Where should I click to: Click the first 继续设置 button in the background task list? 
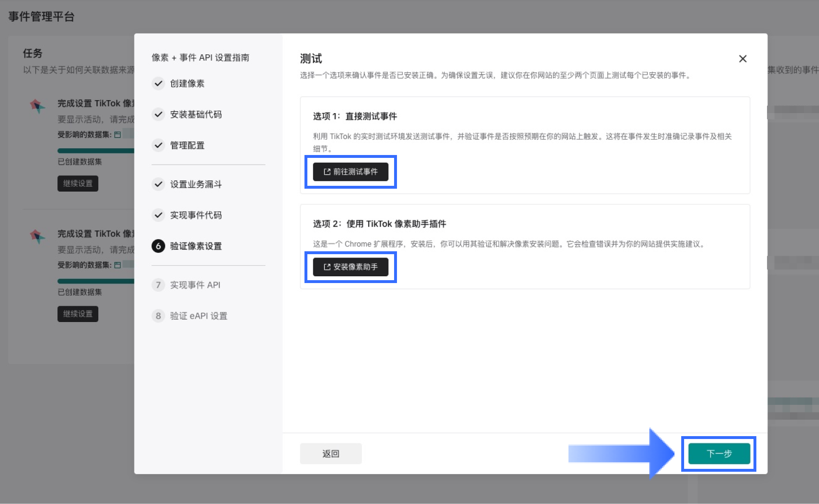pos(78,183)
